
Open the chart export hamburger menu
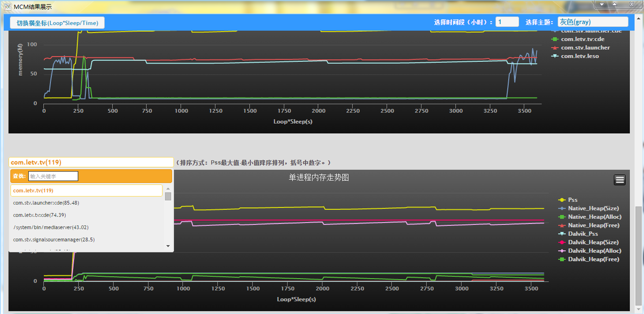[619, 179]
